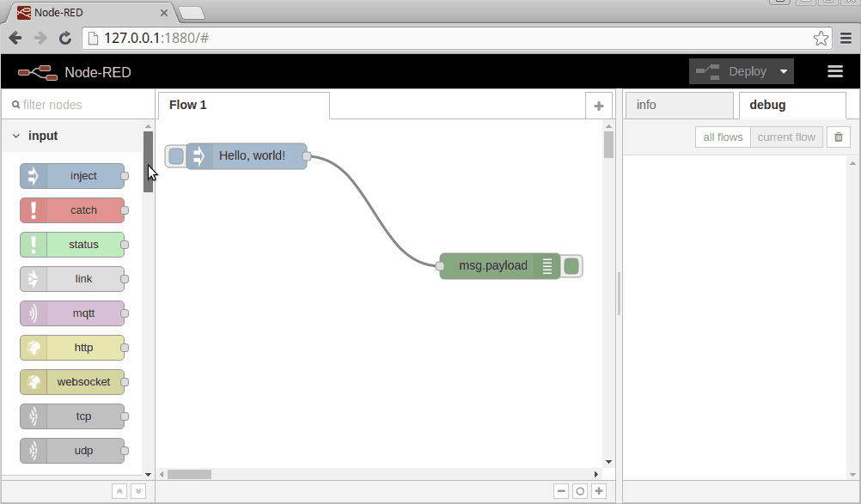The height and width of the screenshot is (504, 861).
Task: Click the Deploy button
Action: point(732,71)
